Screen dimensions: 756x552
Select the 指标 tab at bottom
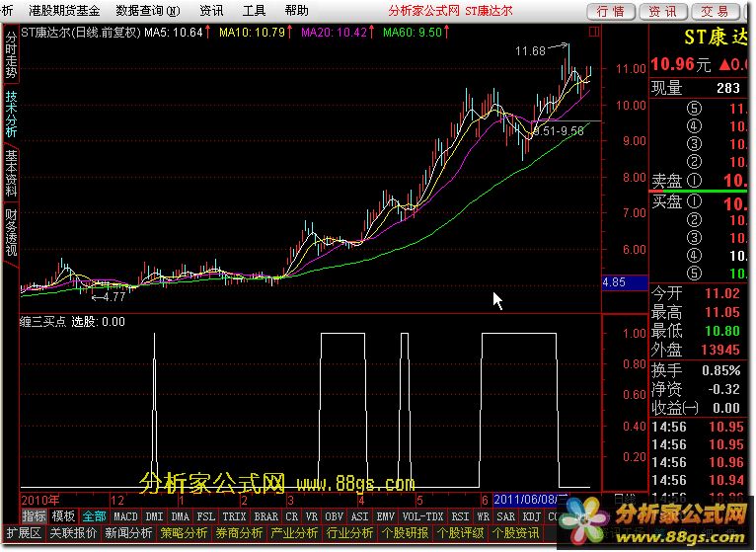35,515
